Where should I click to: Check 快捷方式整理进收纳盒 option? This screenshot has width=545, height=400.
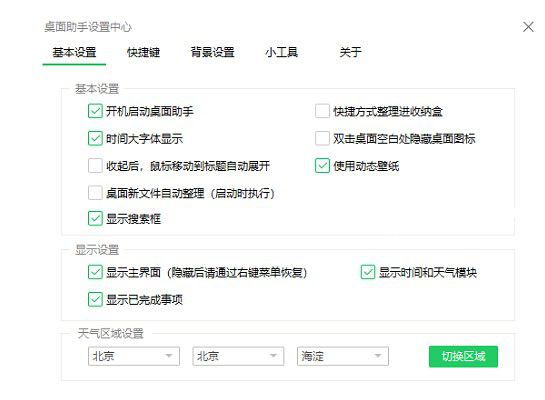click(x=322, y=111)
